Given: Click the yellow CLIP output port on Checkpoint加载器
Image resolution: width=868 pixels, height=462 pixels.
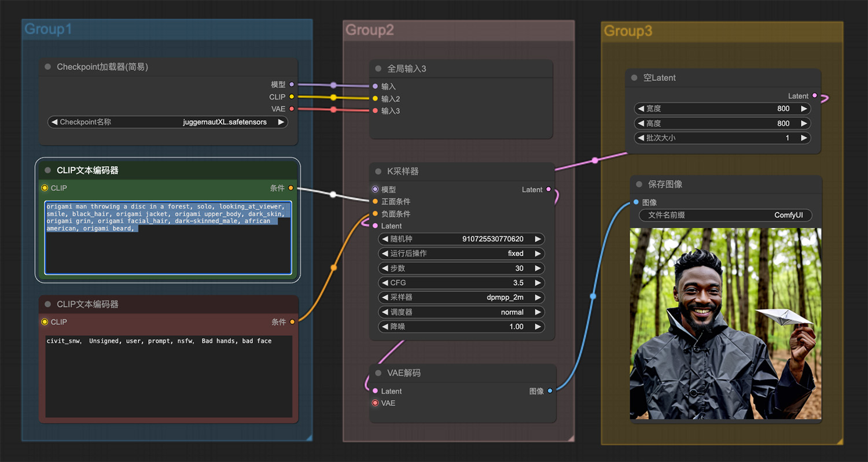Looking at the screenshot, I should 292,97.
